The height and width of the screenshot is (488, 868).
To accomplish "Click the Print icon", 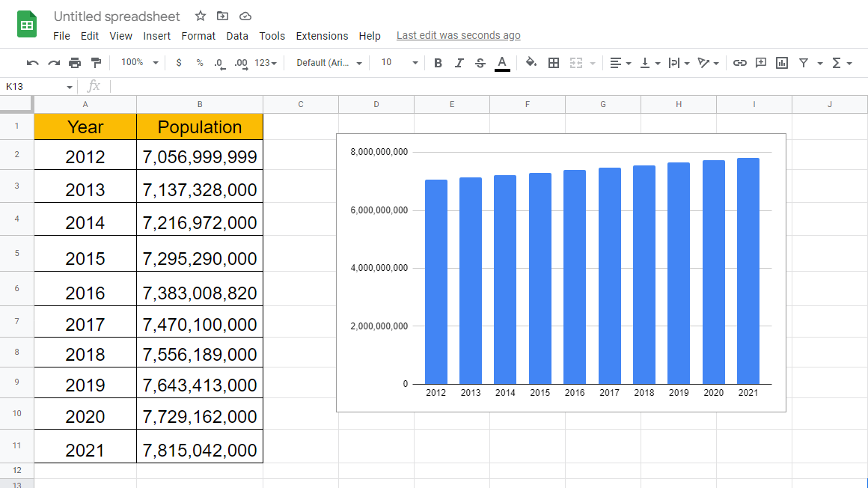I will point(75,63).
